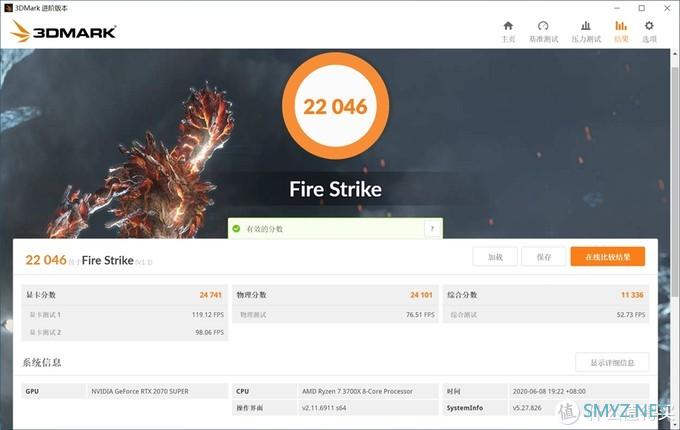Click the Save (保存) button
Image resolution: width=680 pixels, height=430 pixels.
click(x=544, y=257)
